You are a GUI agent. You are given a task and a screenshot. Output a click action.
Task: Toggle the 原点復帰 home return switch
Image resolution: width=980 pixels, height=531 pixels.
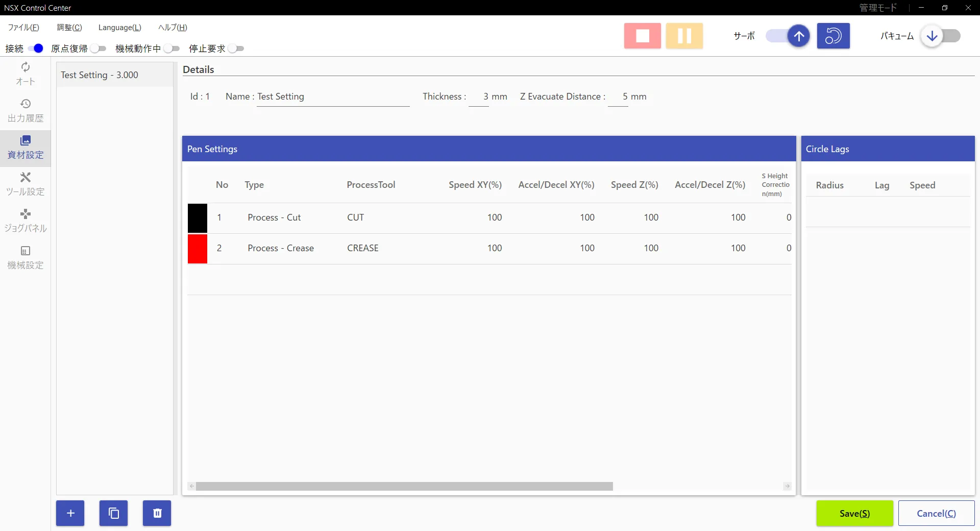pos(98,49)
